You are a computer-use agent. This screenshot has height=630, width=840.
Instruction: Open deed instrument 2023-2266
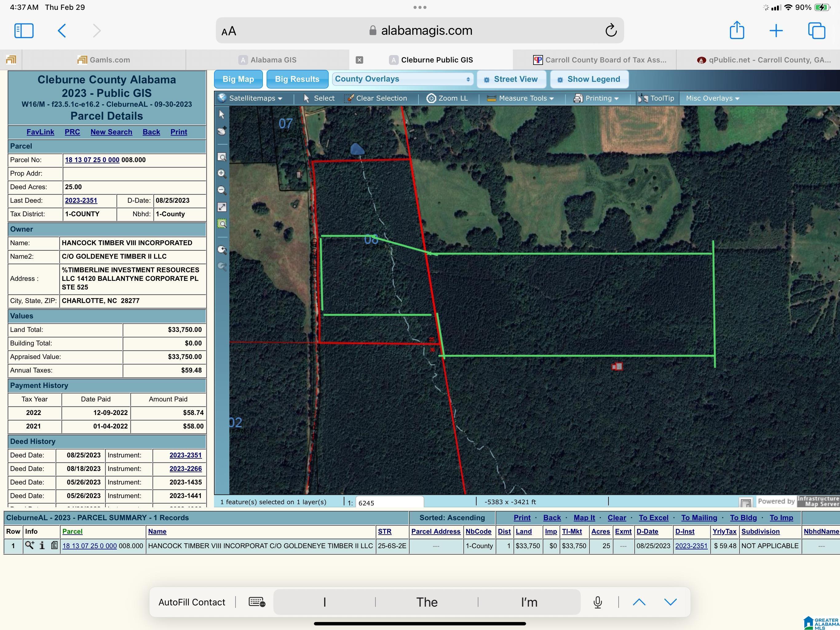pos(185,469)
